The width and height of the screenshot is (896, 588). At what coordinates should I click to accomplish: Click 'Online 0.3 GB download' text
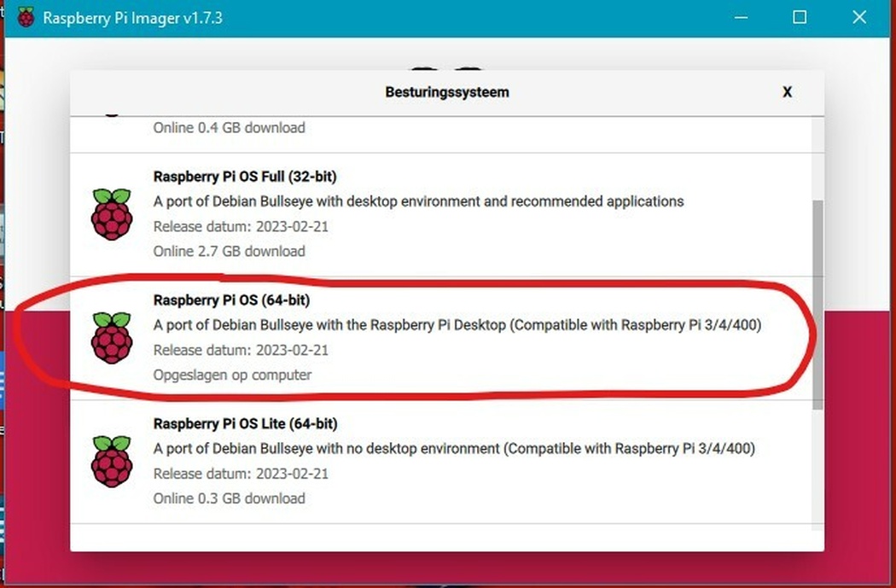230,498
